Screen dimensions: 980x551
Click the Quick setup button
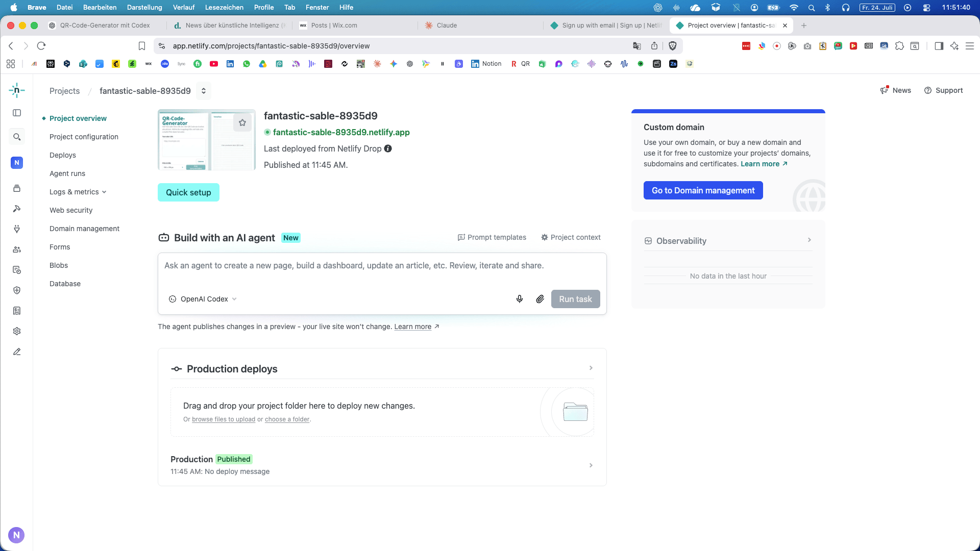point(188,192)
